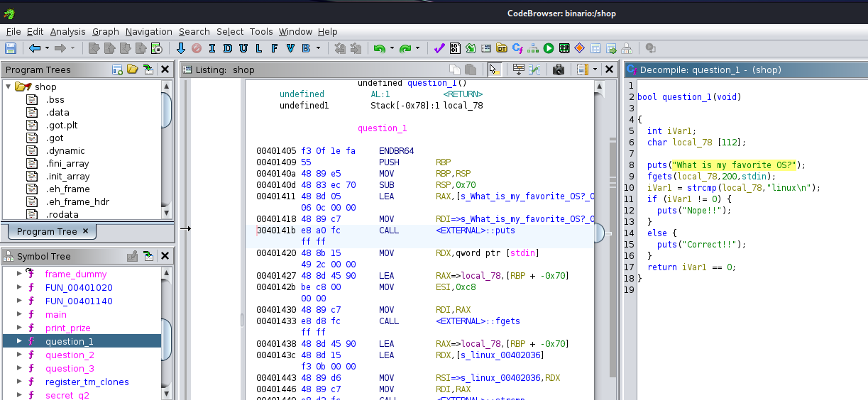Click the green Run script manager icon
This screenshot has height=400, width=868.
pyautogui.click(x=549, y=48)
